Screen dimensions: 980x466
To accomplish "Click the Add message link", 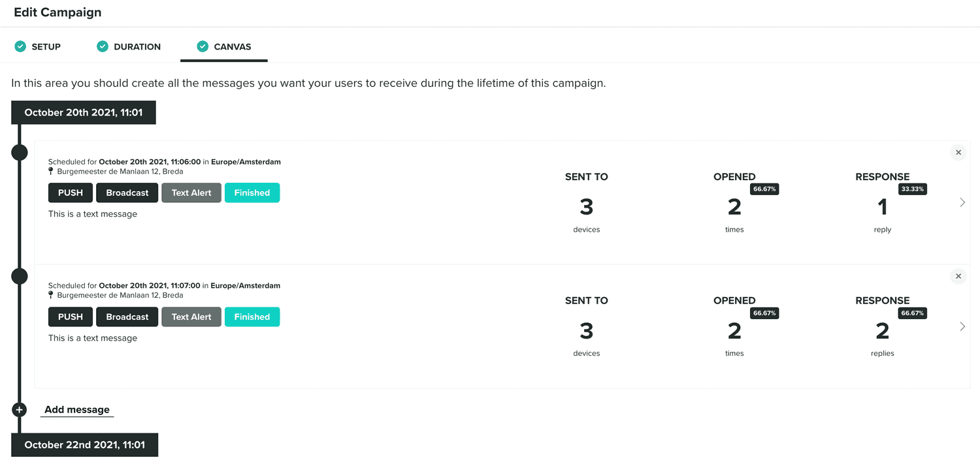I will tap(77, 410).
